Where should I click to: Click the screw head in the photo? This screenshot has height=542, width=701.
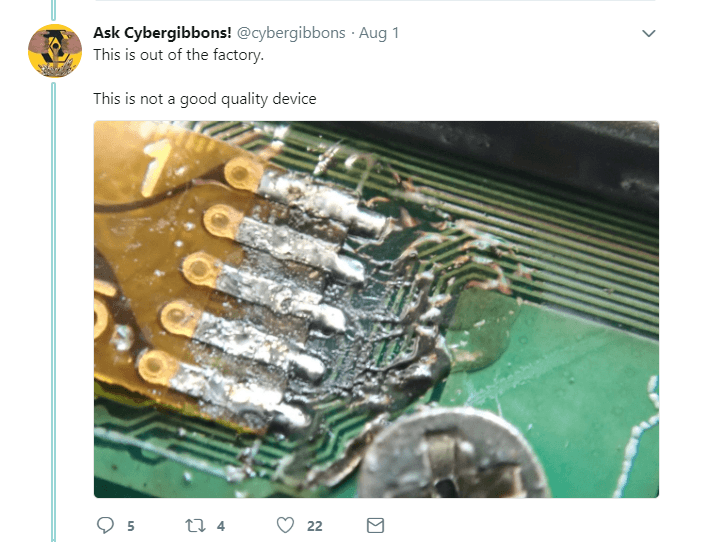pos(454,454)
